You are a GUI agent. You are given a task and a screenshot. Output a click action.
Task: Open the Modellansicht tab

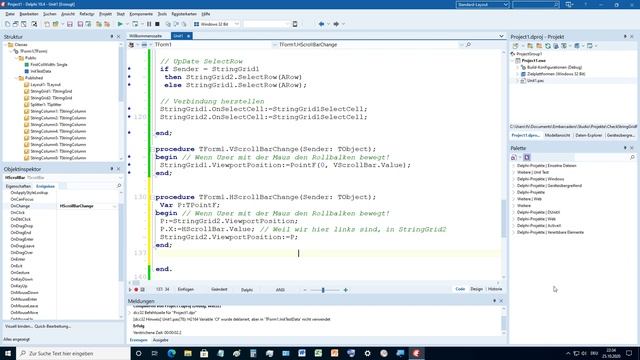pyautogui.click(x=557, y=135)
